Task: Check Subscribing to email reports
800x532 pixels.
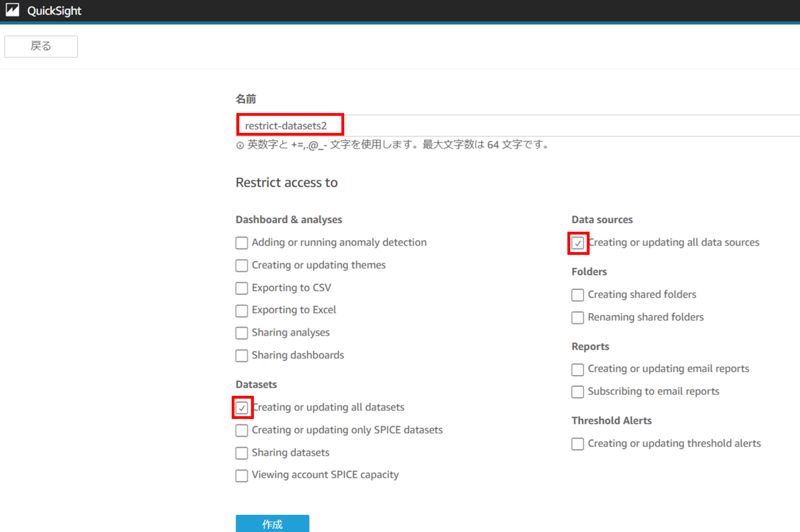Action: coord(578,392)
